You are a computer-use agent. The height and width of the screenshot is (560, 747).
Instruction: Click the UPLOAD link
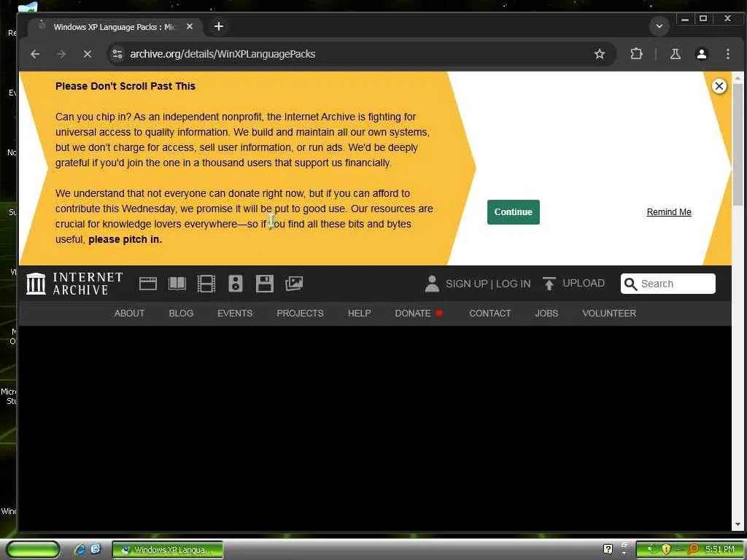point(584,284)
